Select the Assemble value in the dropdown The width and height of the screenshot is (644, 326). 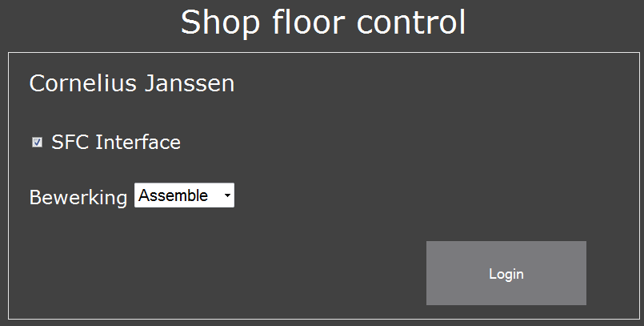[174, 195]
